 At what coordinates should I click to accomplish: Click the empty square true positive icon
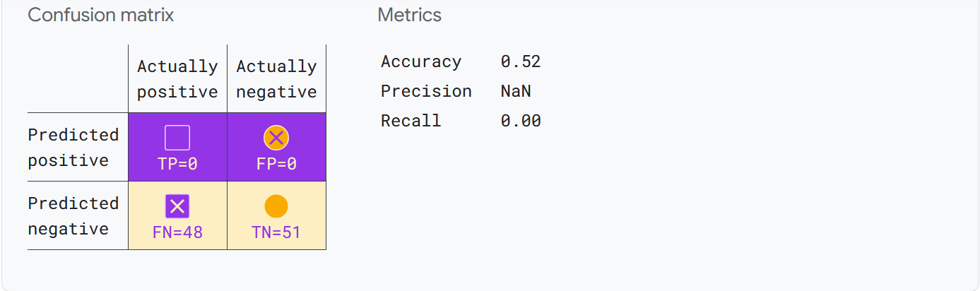click(x=177, y=138)
